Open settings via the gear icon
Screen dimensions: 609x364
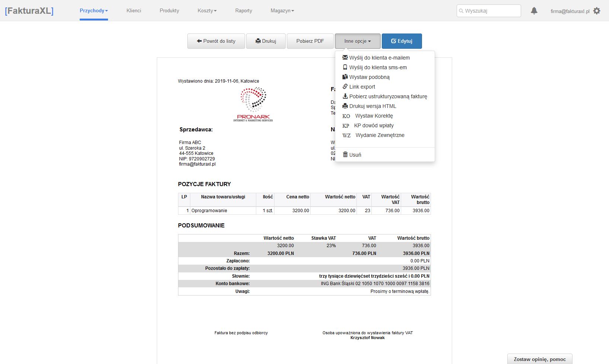[x=597, y=11]
